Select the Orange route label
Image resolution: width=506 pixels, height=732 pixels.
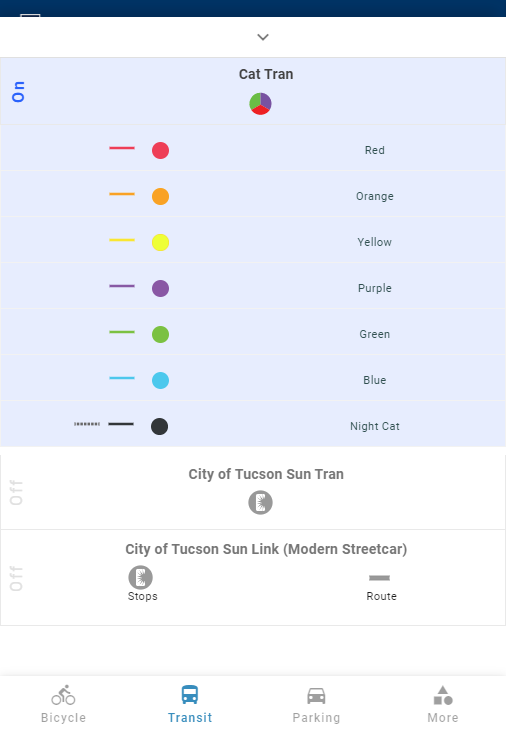tap(375, 196)
